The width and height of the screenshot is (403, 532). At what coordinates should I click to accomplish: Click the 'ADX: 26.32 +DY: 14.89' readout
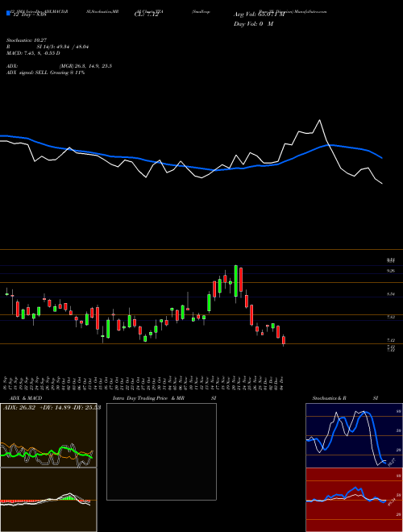[52, 407]
